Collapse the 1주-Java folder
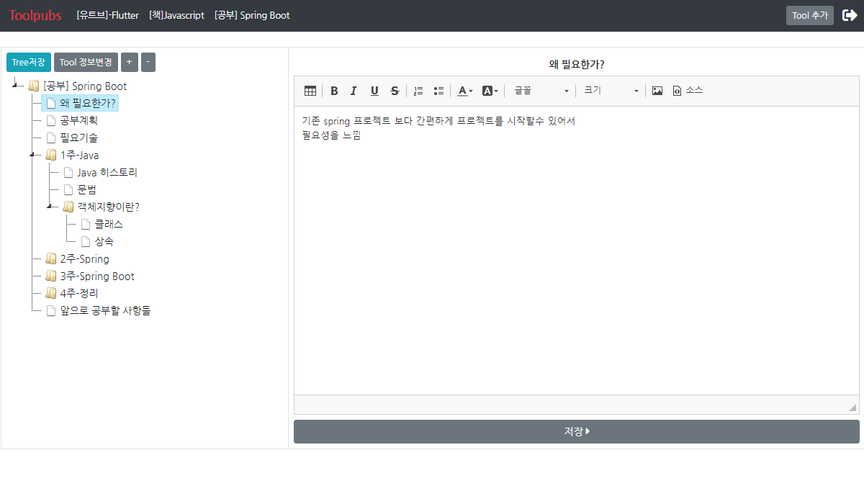 coord(32,156)
